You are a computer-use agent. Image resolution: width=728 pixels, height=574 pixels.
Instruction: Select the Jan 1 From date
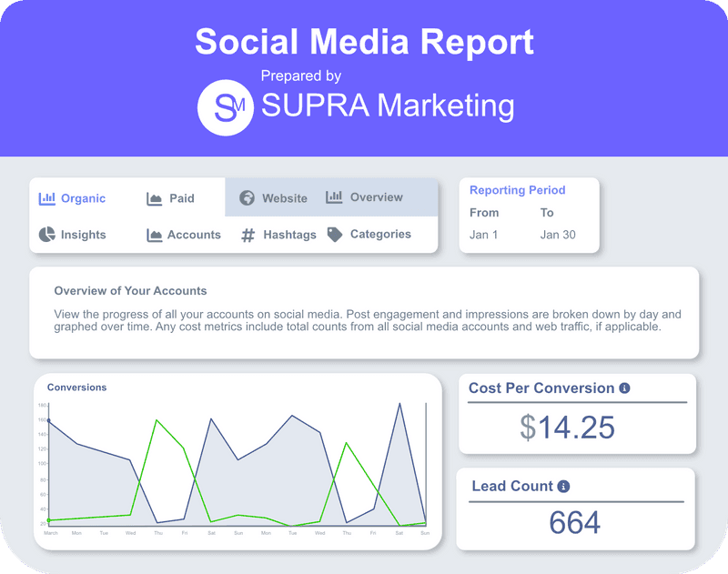(484, 235)
